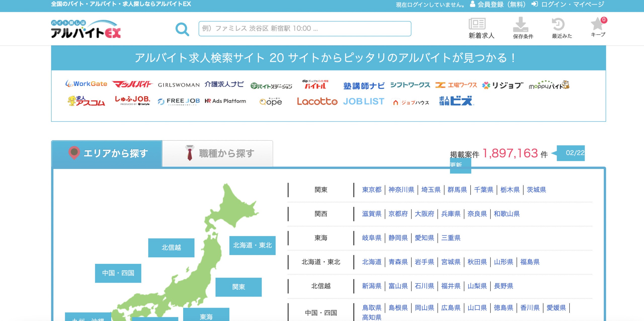Click the アルバイトEX site logo

click(86, 29)
